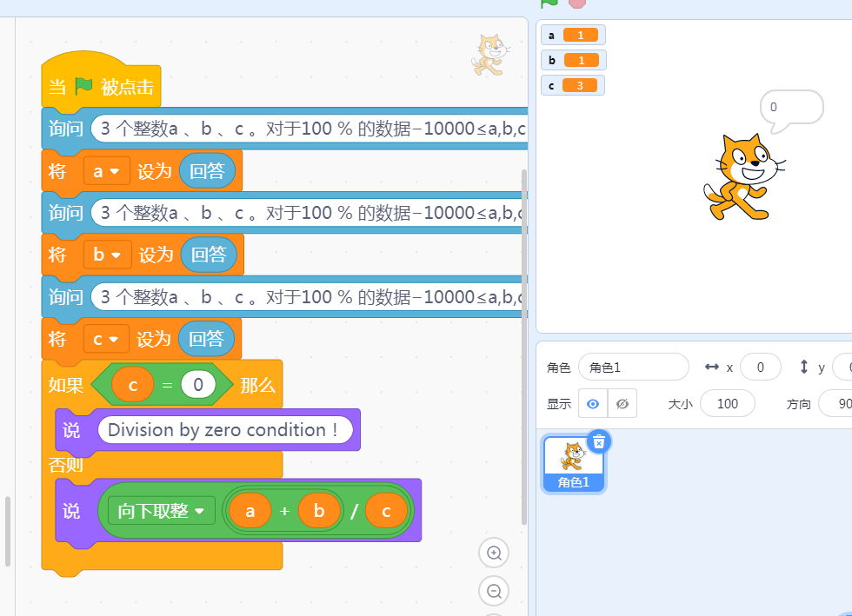Click the 0 value in c = 0 condition

pos(198,385)
